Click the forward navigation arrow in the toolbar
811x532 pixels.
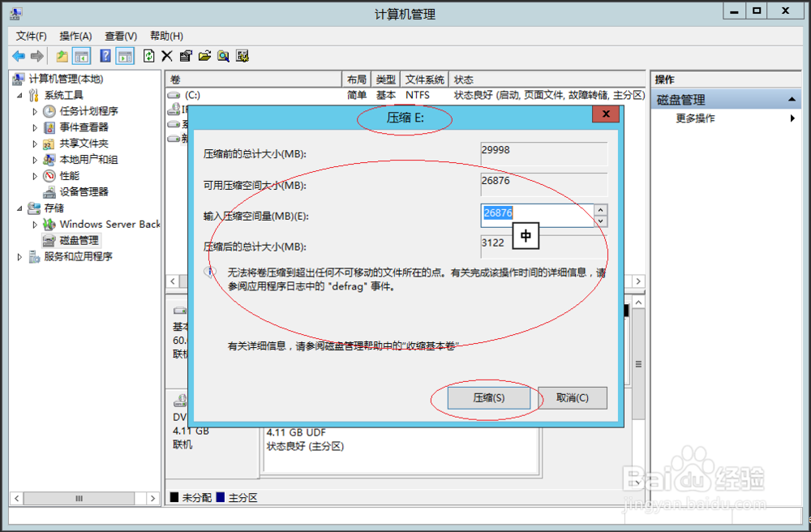coord(36,55)
